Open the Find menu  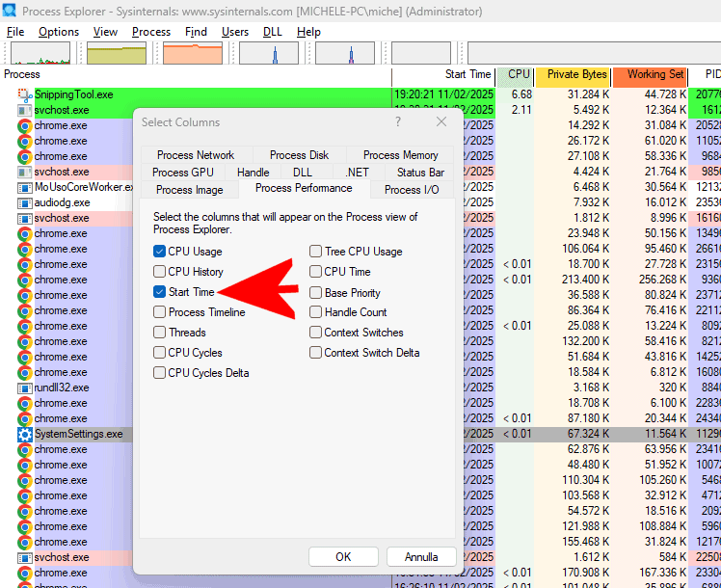point(196,32)
